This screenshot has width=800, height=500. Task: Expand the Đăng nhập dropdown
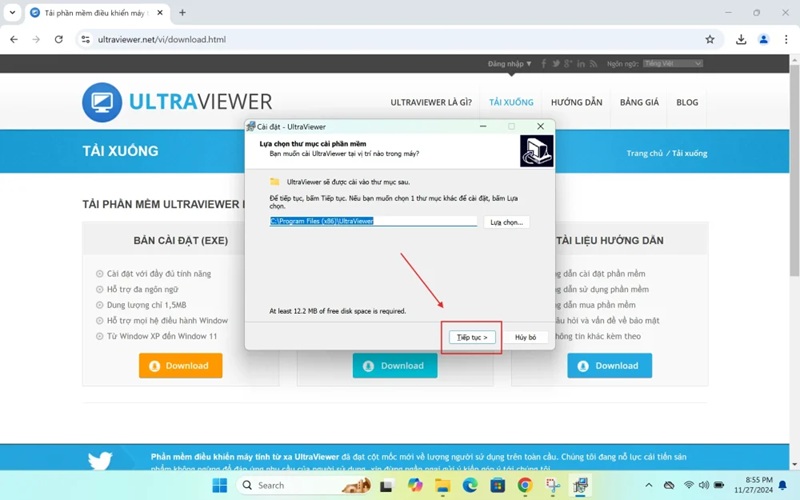point(510,64)
